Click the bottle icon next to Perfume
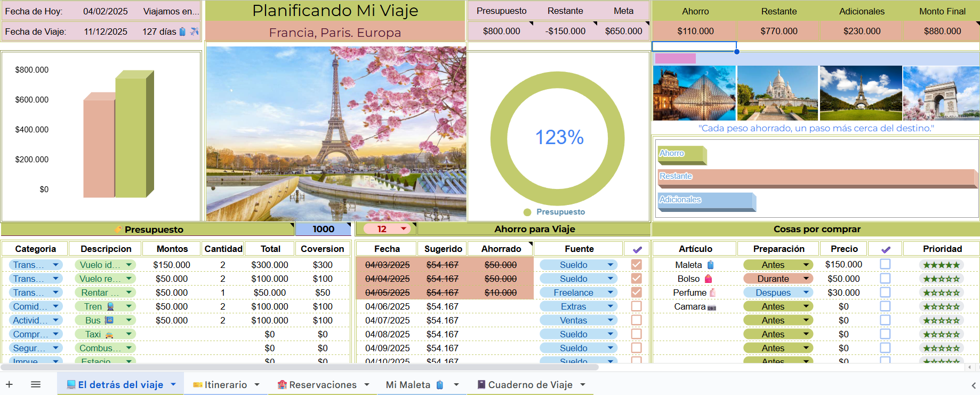 (x=712, y=293)
